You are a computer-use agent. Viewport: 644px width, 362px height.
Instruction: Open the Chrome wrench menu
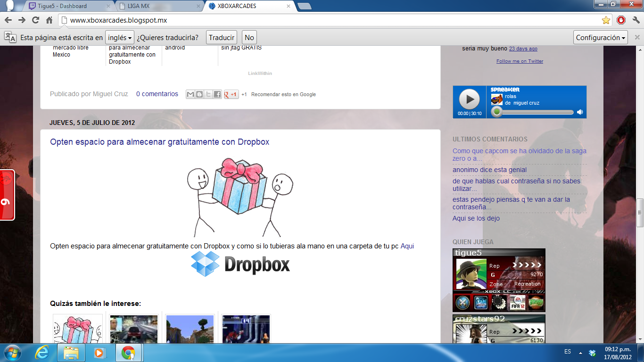click(x=636, y=20)
